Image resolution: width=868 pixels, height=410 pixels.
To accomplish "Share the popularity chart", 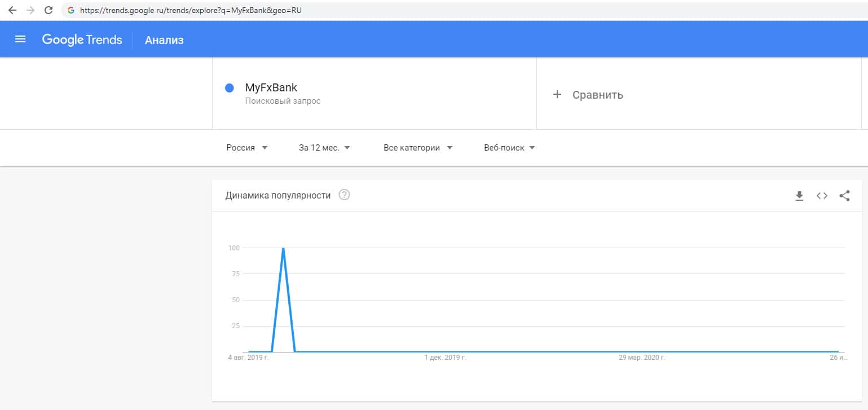I will [x=844, y=196].
